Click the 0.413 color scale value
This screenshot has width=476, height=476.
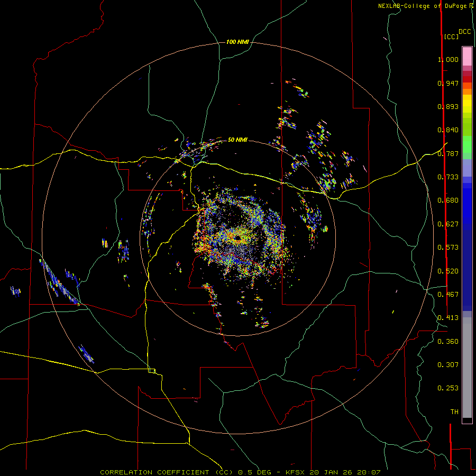click(x=448, y=318)
